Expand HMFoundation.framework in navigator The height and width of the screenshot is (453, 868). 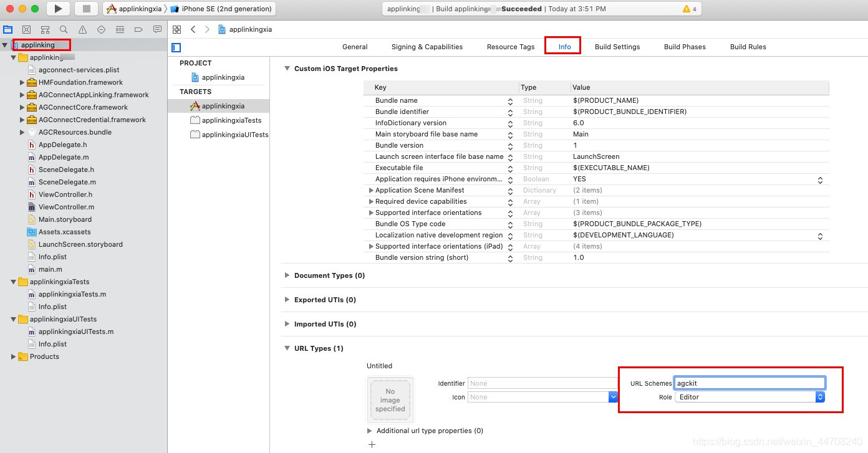(x=22, y=82)
